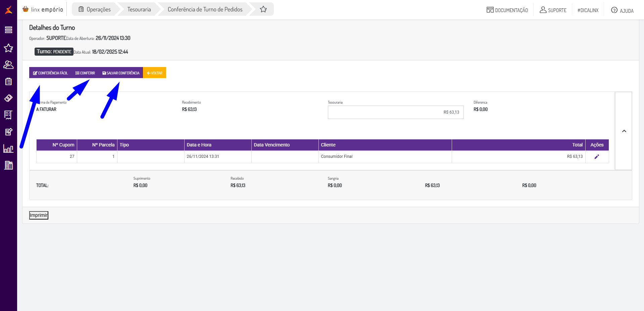Open the bar chart reports icon
Image resolution: width=644 pixels, height=311 pixels.
[8, 148]
